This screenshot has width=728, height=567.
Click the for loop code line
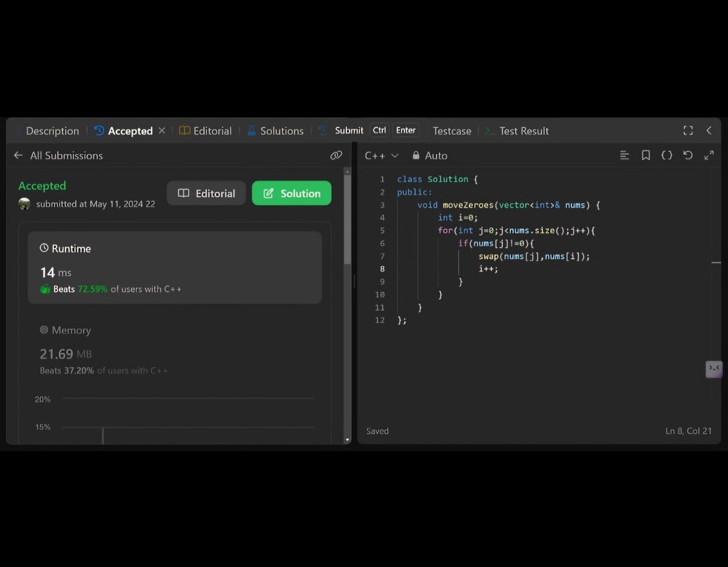(517, 231)
